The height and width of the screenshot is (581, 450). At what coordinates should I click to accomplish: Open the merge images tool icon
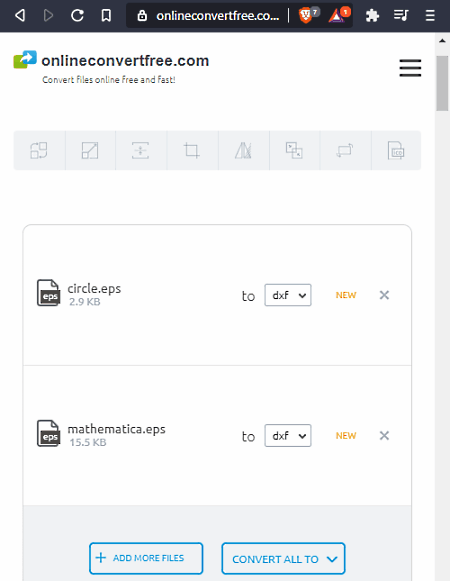294,150
